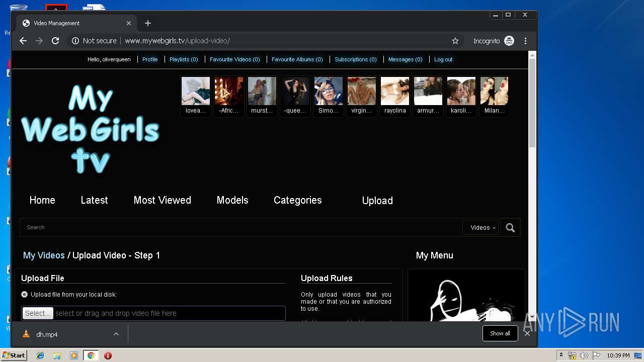Screen dimensions: 644x362
Task: Open Chrome's three-dot menu
Action: (x=525, y=41)
